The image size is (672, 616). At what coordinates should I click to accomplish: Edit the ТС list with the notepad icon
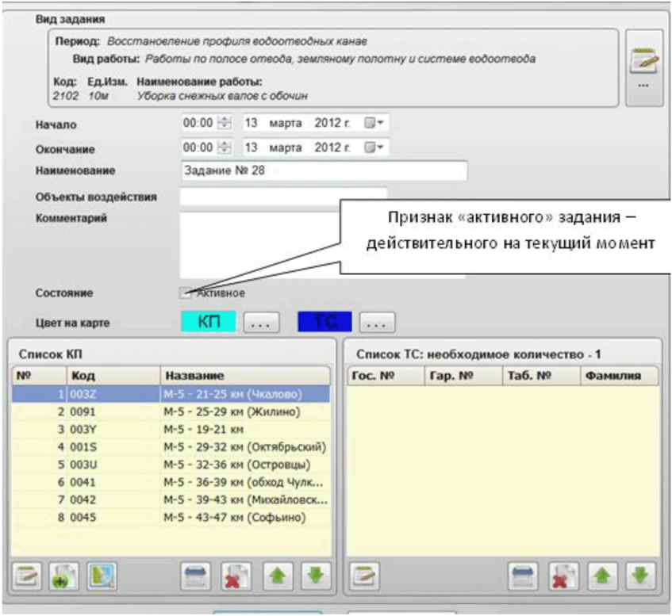364,576
